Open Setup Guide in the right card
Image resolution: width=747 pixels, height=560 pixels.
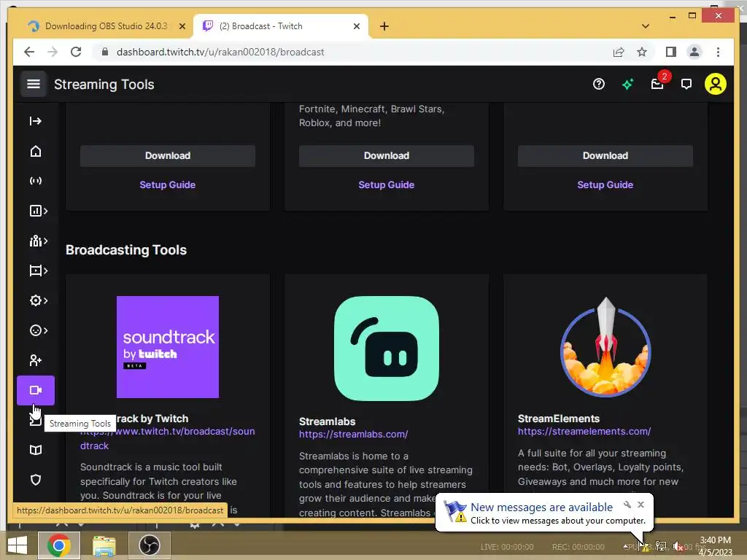point(605,184)
